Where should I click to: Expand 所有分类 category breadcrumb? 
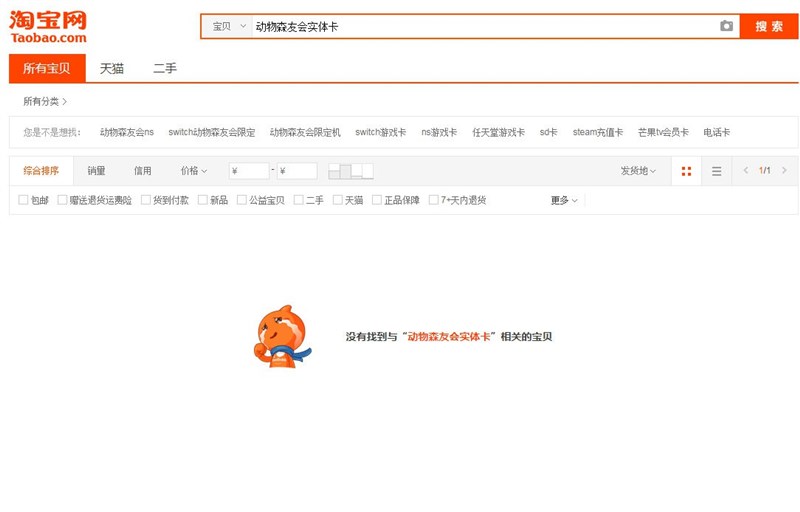click(x=45, y=101)
